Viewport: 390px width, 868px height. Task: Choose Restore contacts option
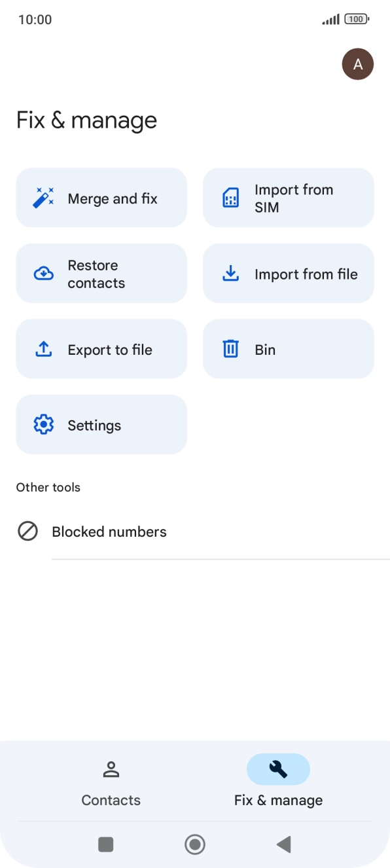[x=101, y=274]
